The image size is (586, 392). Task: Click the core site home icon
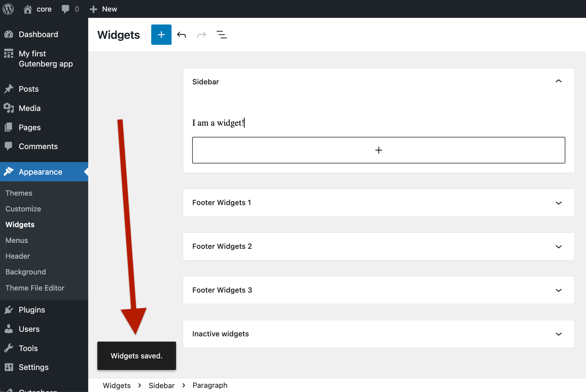[28, 9]
